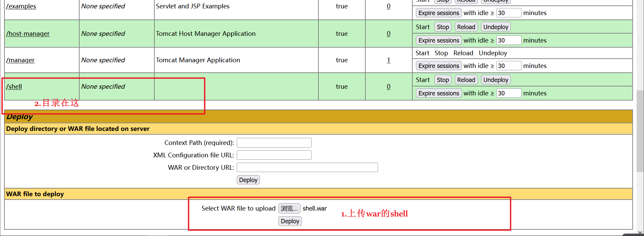This screenshot has height=236, width=644.
Task: Reload the /shell application
Action: 466,80
